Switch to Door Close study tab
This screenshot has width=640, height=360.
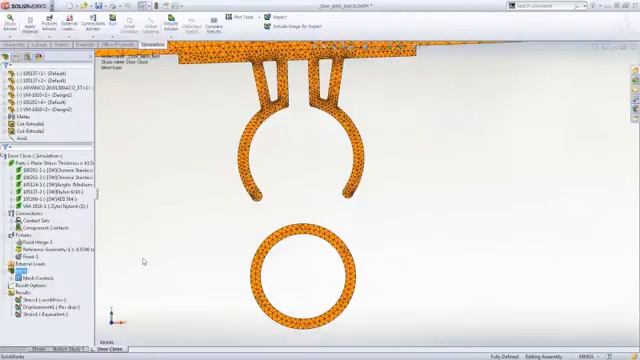click(109, 349)
